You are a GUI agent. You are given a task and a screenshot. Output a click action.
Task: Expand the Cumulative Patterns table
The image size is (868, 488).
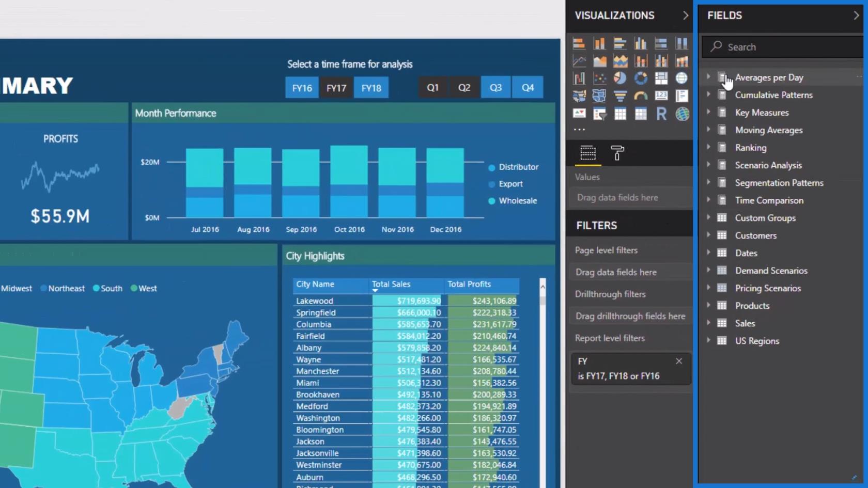point(708,94)
